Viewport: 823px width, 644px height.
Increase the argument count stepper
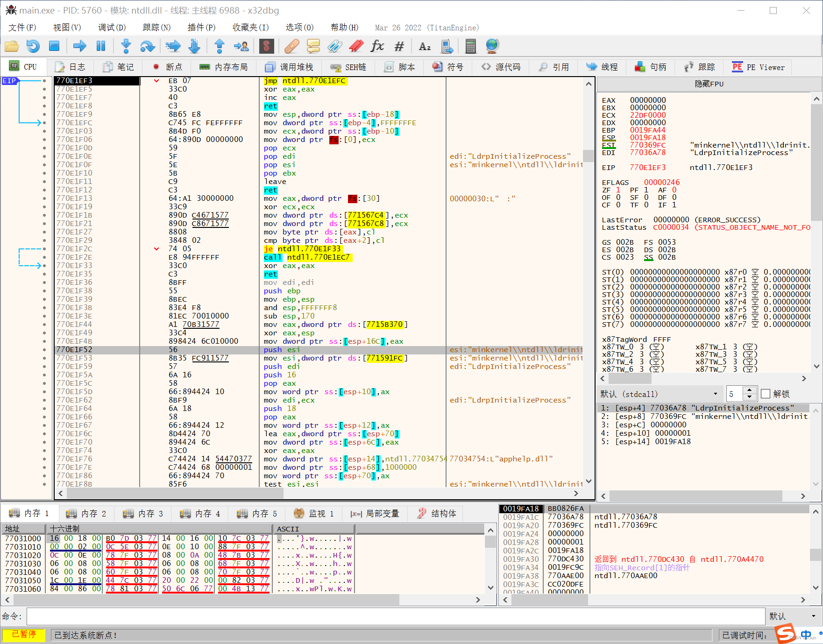click(x=749, y=390)
